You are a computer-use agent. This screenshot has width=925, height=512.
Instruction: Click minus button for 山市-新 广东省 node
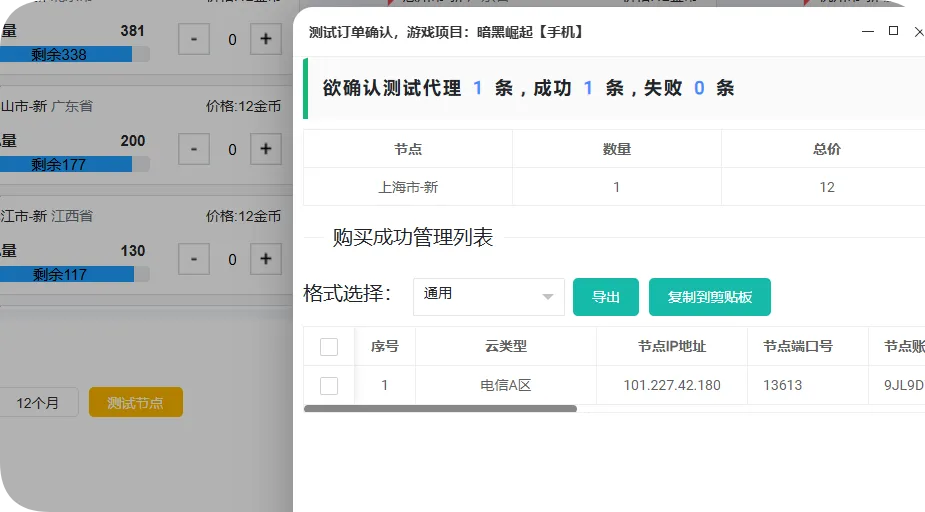pos(193,149)
